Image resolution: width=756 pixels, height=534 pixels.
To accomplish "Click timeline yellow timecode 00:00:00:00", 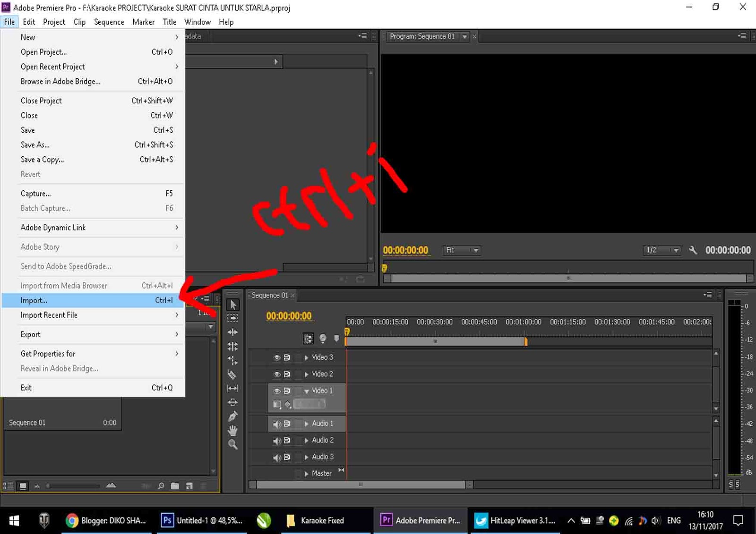I will [289, 316].
